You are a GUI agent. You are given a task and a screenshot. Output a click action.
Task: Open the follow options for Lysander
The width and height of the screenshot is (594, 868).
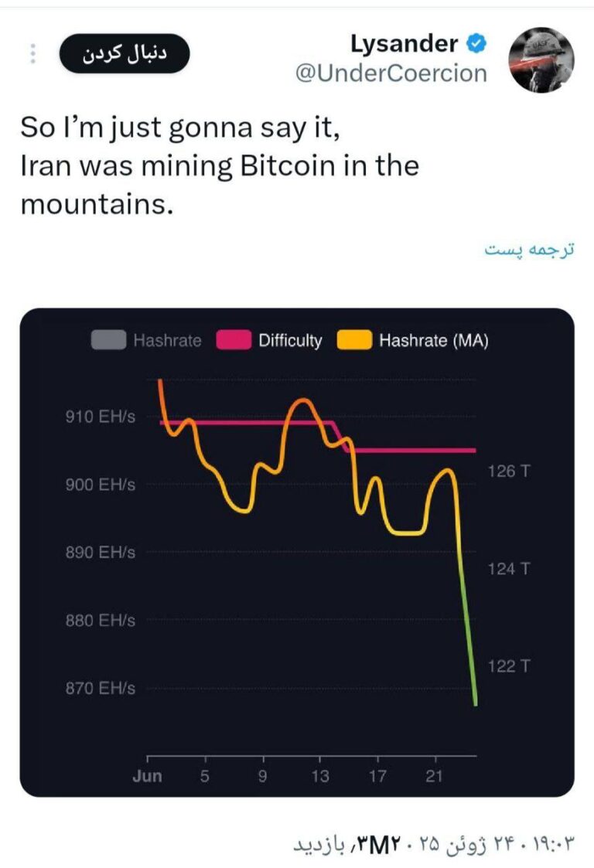pyautogui.click(x=124, y=52)
